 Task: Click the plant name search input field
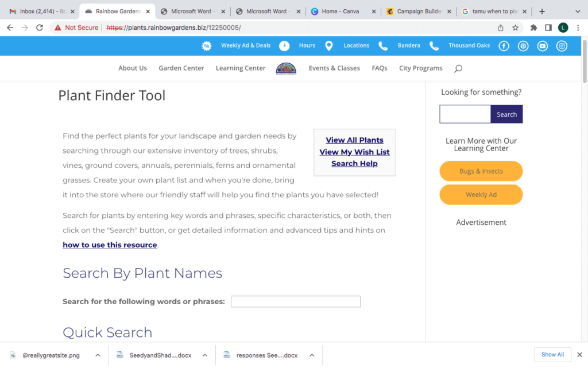295,301
